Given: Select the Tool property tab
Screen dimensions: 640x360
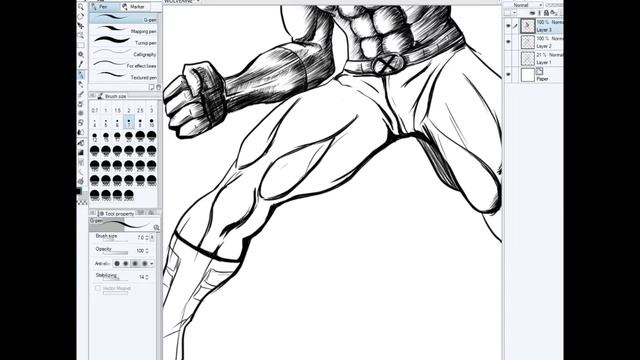Looking at the screenshot, I should (x=117, y=214).
